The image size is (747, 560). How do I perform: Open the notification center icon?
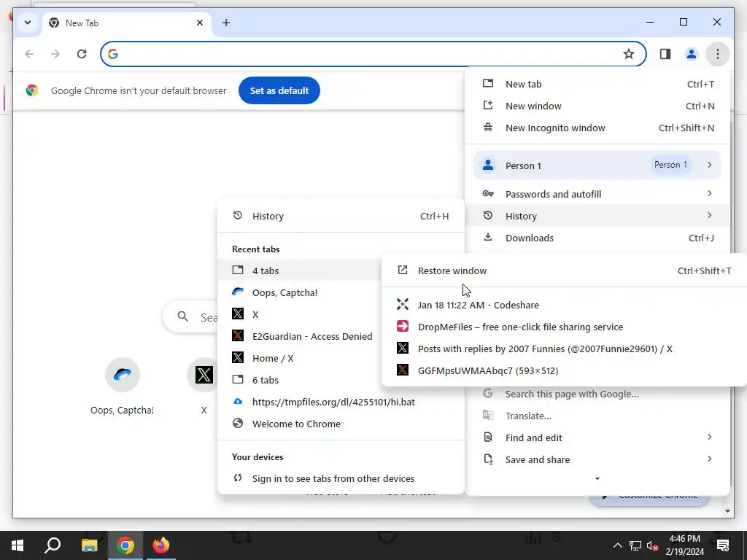click(723, 545)
